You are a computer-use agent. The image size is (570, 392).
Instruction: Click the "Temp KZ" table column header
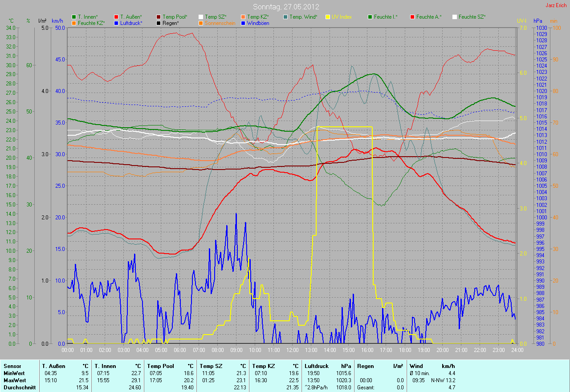coord(264,366)
